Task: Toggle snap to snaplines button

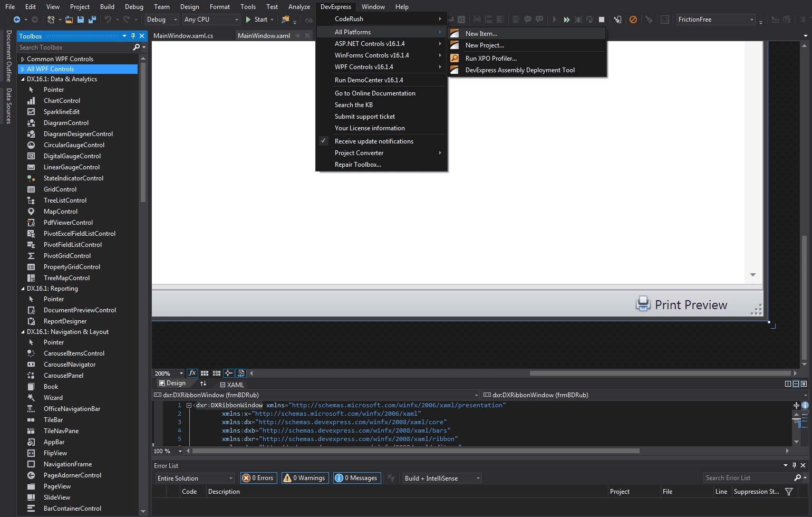Action: 229,373
